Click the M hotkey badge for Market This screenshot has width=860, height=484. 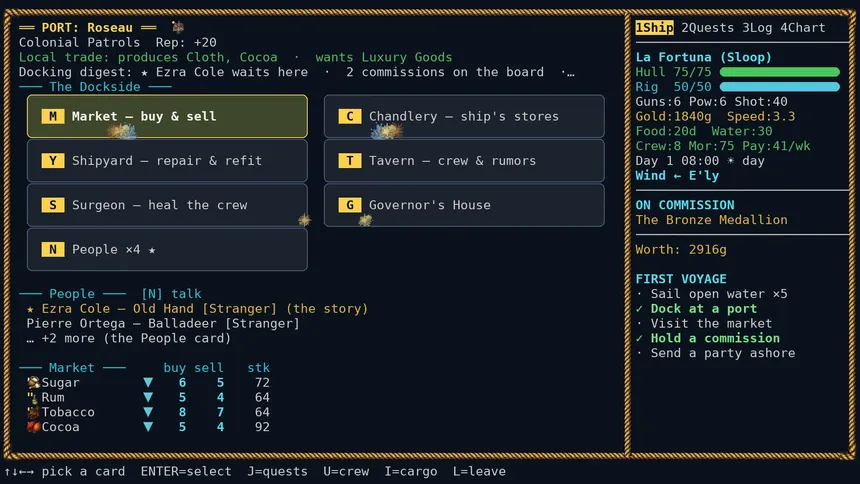point(53,116)
